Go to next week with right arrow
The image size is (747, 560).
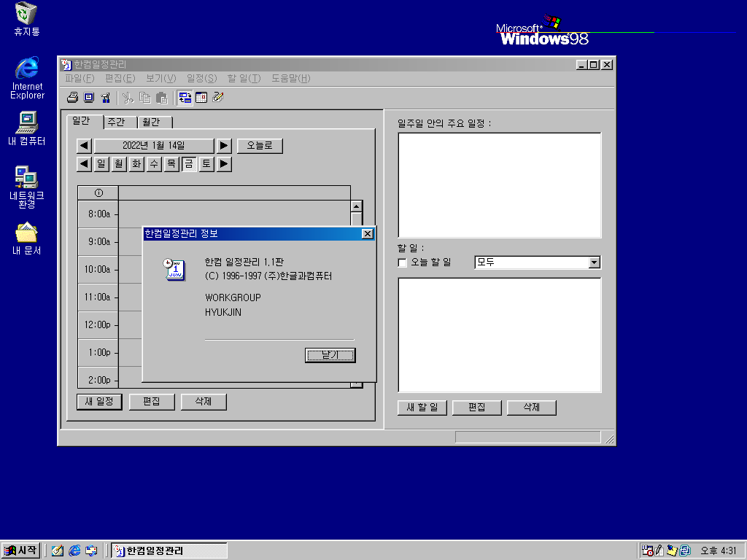click(224, 164)
